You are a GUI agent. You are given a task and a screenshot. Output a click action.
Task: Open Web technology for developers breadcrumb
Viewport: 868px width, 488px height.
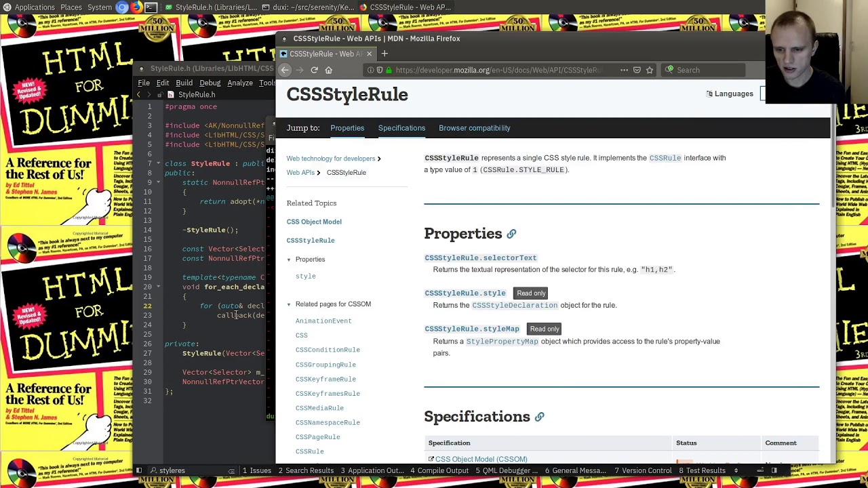point(330,159)
